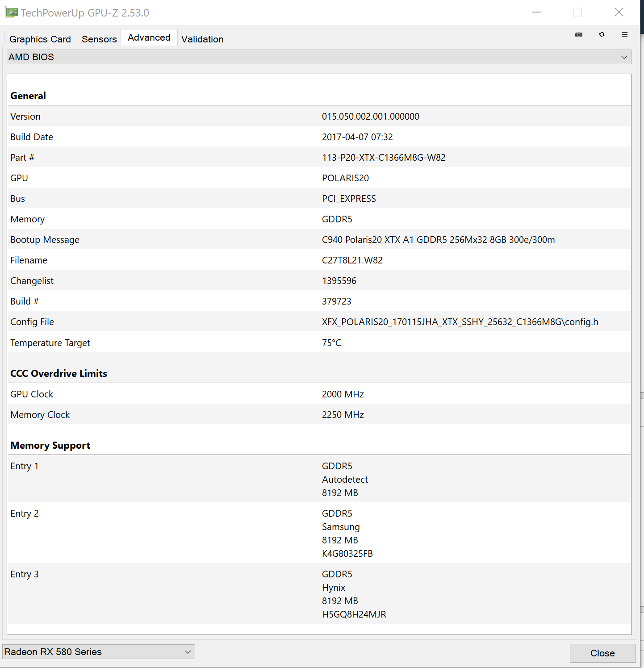The width and height of the screenshot is (644, 668).
Task: Click the Close button
Action: pos(602,653)
